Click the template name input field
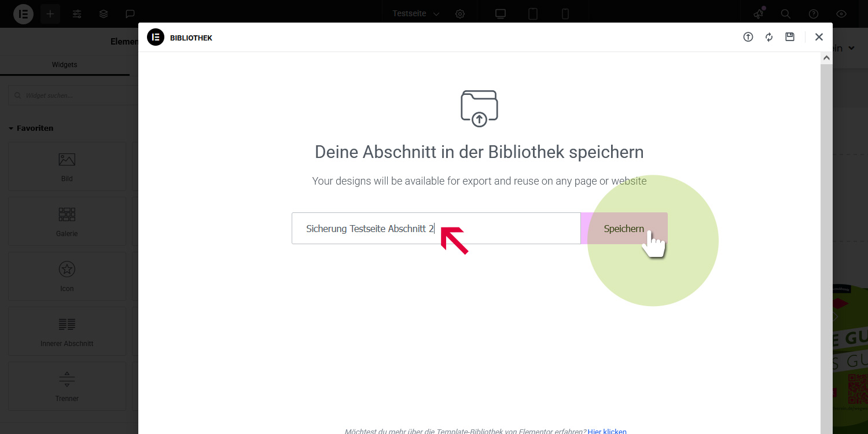Viewport: 868px width, 434px height. [436, 229]
